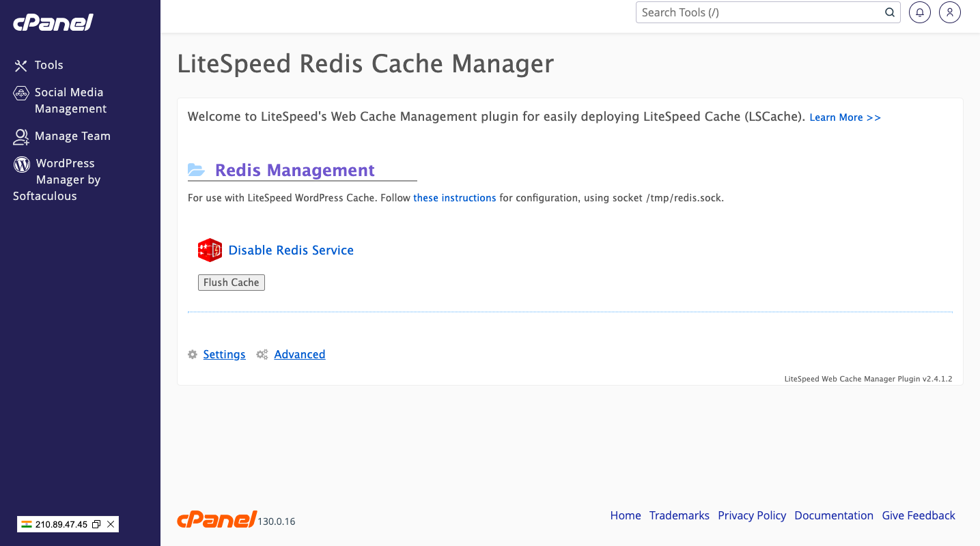The image size is (980, 546).
Task: Open the Learn More >> link
Action: click(x=845, y=117)
